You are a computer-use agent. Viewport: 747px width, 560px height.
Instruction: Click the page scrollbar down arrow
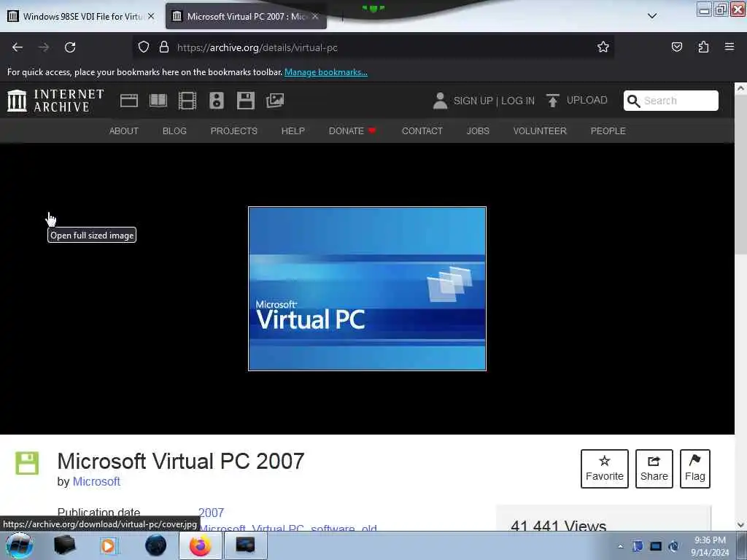(x=740, y=525)
